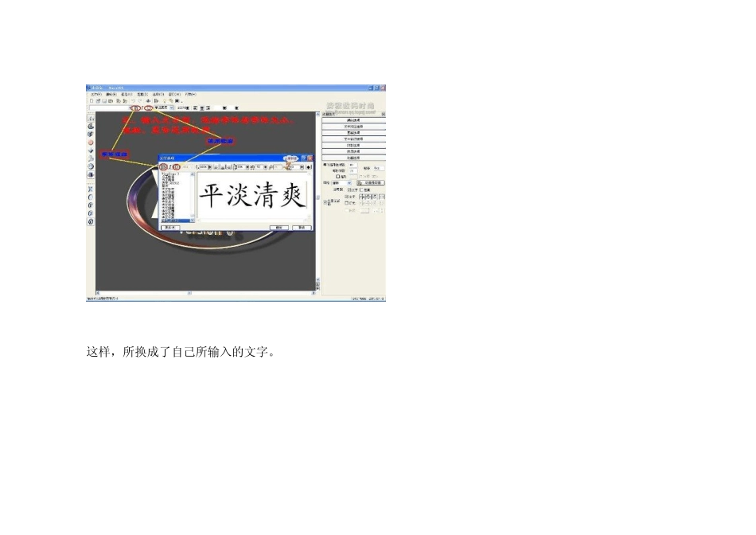Click the ? help button on dialog title bar
The image size is (756, 535).
point(304,158)
